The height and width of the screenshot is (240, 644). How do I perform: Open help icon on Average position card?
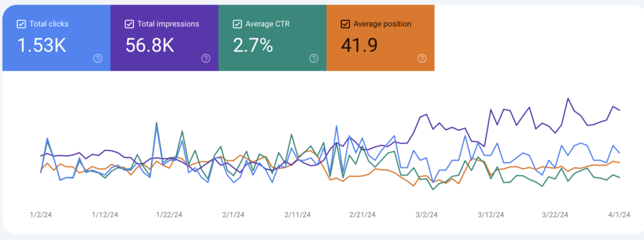(x=422, y=59)
